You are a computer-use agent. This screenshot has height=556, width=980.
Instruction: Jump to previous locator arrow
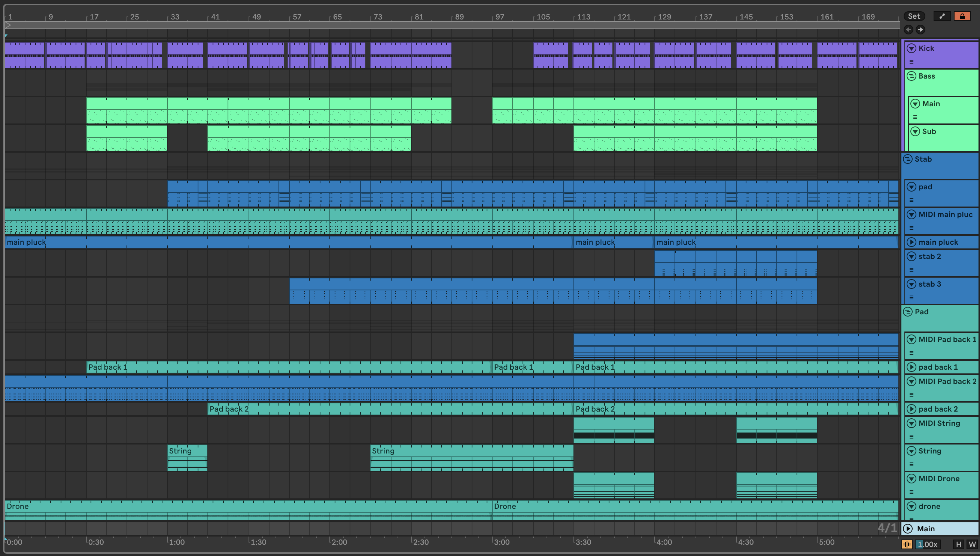tap(909, 30)
